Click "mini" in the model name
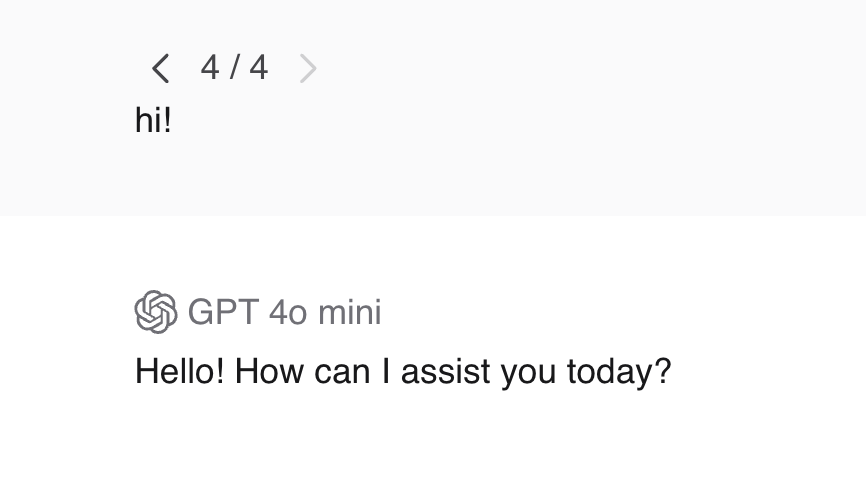 coord(349,312)
